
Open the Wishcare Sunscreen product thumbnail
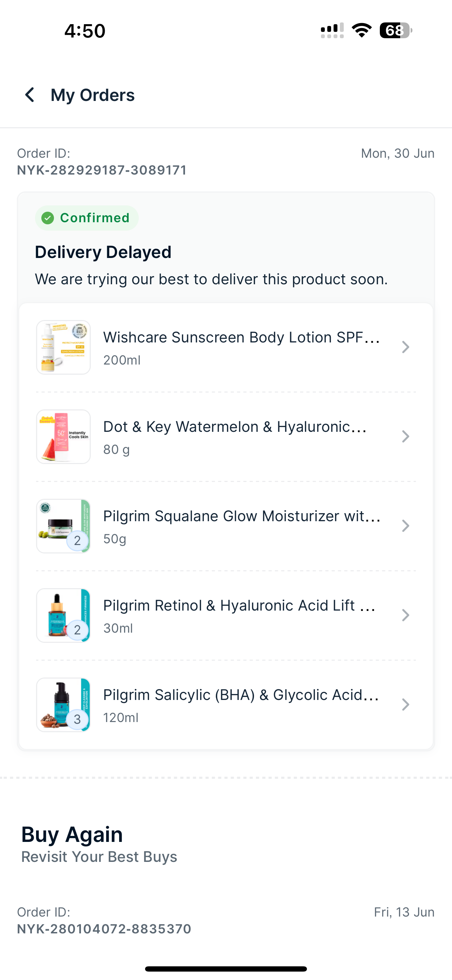[x=63, y=347]
